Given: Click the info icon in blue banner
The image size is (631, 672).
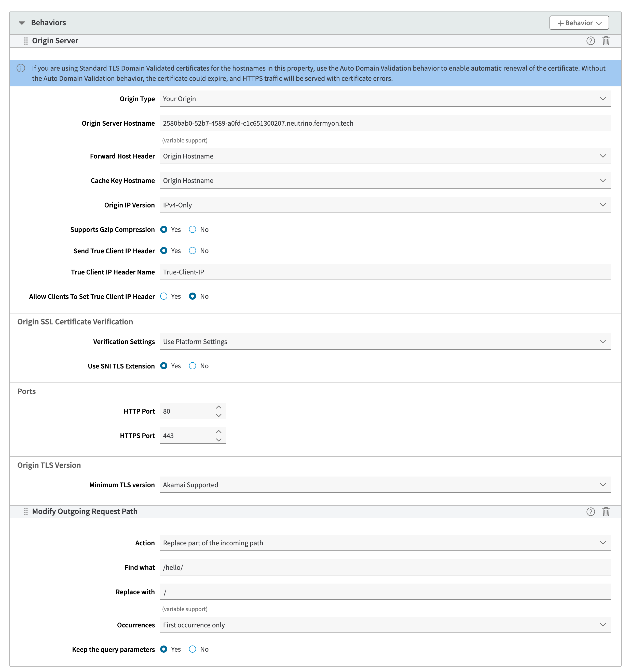Looking at the screenshot, I should [21, 68].
